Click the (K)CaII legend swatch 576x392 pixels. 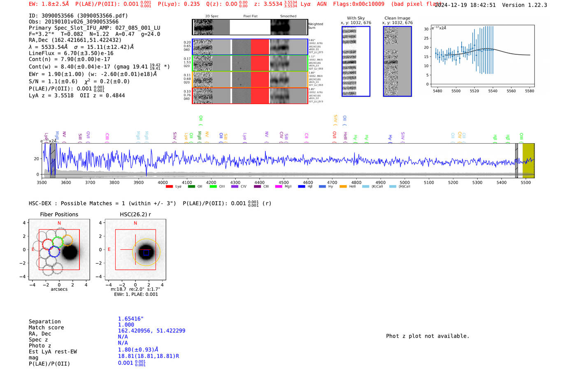pos(366,186)
